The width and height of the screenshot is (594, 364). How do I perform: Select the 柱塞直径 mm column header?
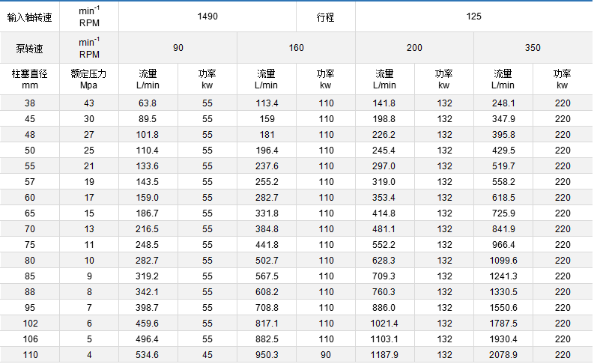30,79
